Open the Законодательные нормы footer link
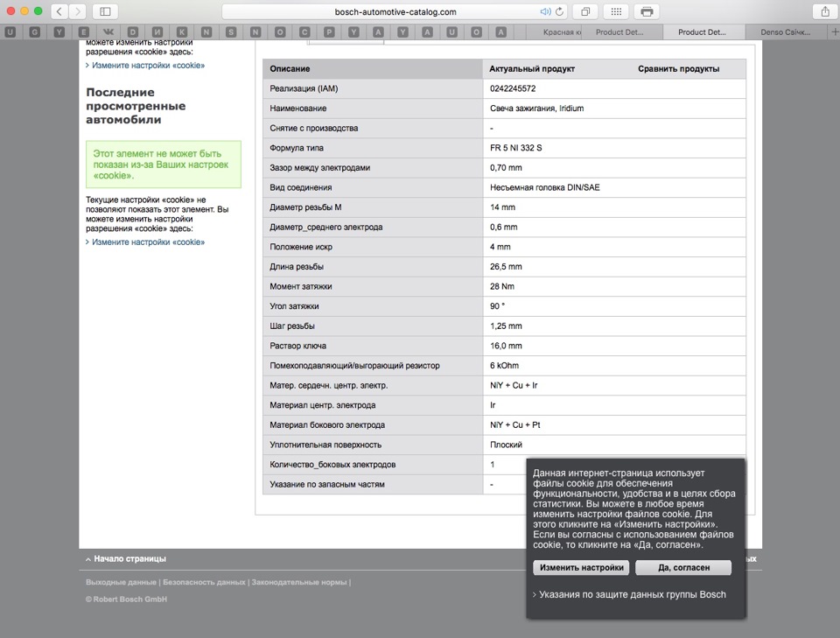Viewport: 840px width, 638px height. 299,582
